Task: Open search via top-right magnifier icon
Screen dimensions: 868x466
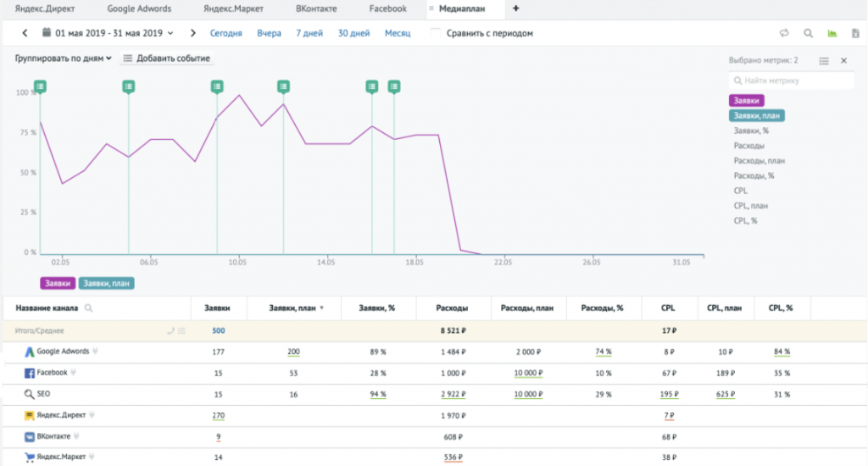Action: pos(808,34)
